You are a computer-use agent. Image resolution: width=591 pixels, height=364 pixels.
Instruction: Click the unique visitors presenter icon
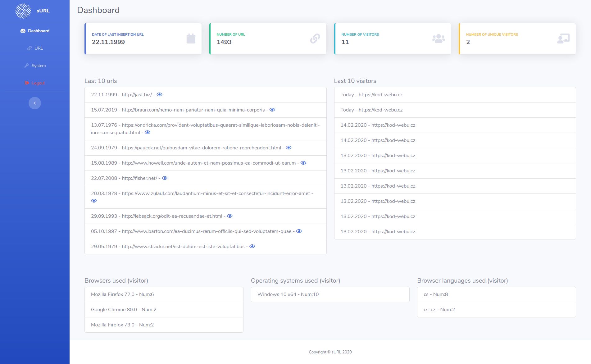(x=563, y=39)
